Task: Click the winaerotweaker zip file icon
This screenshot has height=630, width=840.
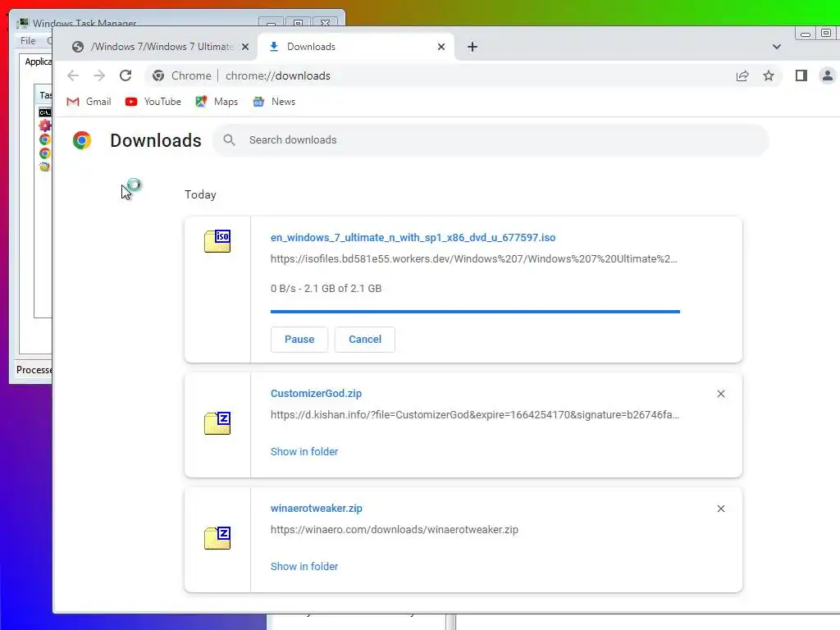Action: (x=217, y=538)
